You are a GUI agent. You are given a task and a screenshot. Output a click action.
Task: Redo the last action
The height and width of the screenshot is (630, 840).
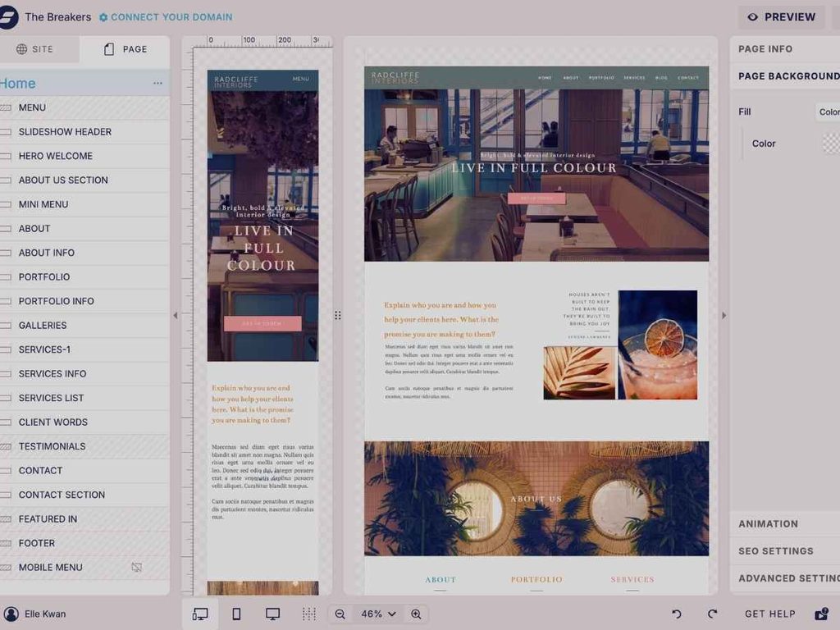[x=712, y=614]
